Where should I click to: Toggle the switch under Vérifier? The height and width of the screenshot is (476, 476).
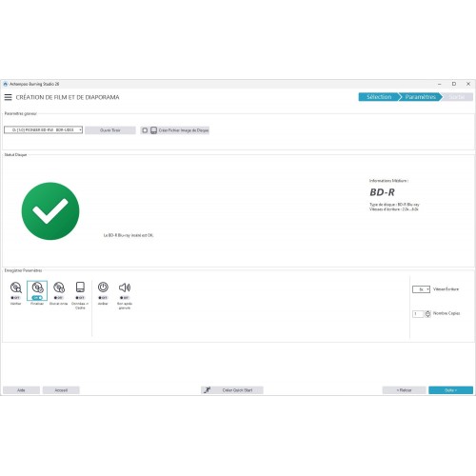15,298
